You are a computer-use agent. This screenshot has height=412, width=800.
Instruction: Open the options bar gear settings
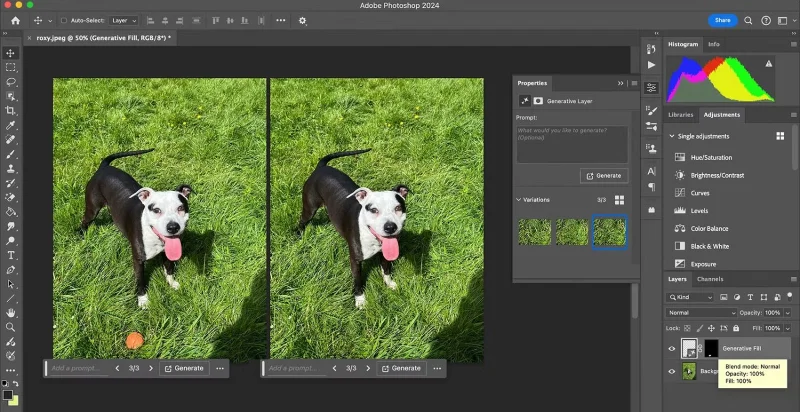303,20
